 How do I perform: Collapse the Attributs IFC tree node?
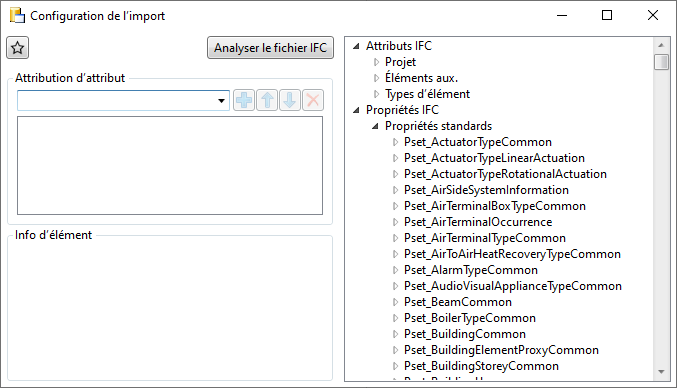coord(356,46)
